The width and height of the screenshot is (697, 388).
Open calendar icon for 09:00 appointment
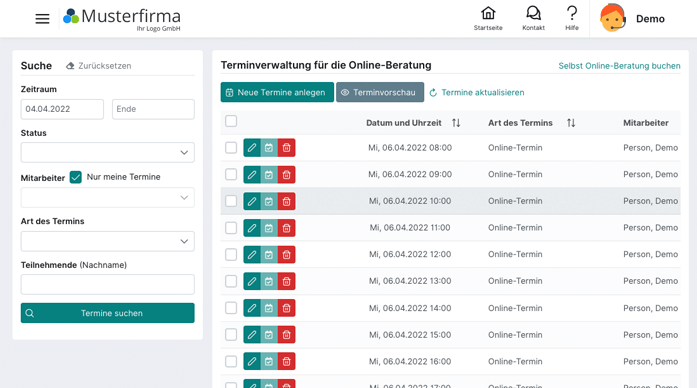point(269,174)
